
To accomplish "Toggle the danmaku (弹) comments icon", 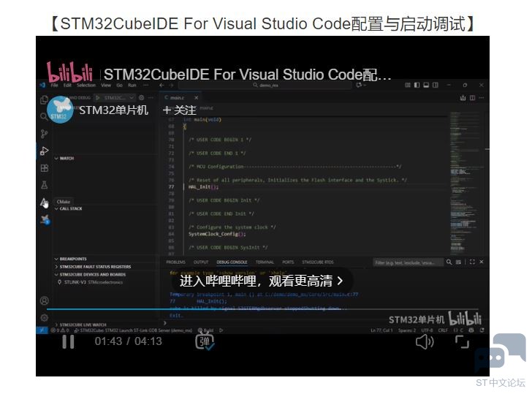I will pos(205,341).
